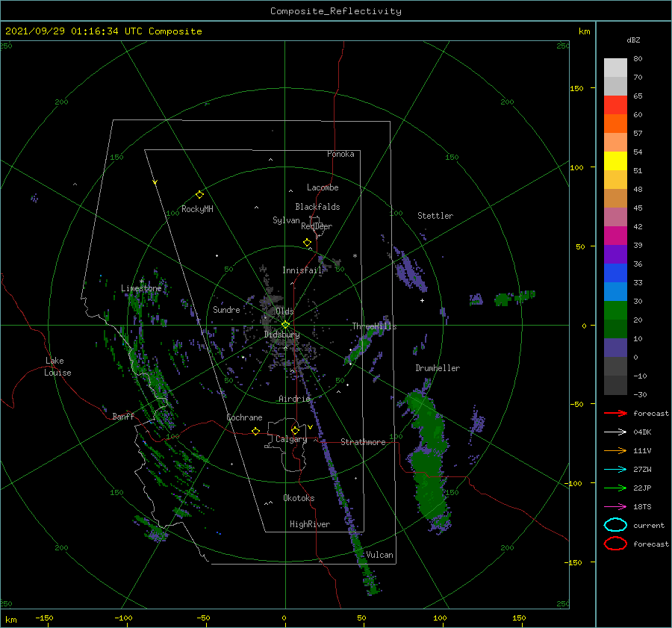Click the Cochrane label
This screenshot has width=672, height=628.
tap(244, 417)
